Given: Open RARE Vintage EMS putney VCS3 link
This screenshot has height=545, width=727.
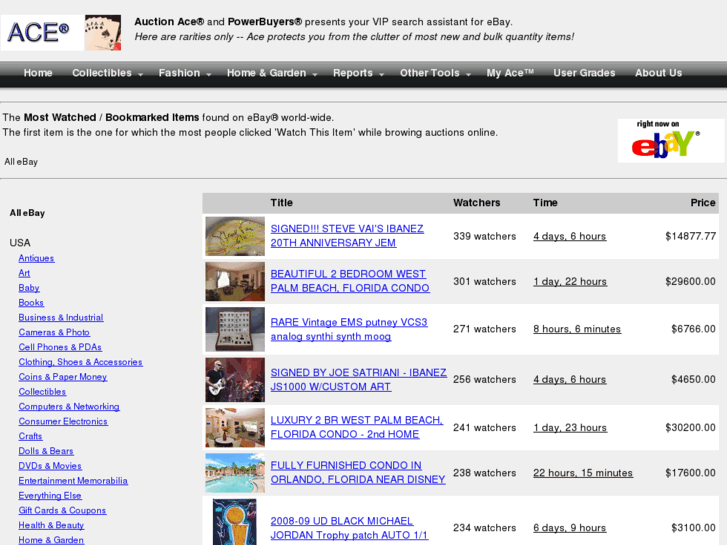Looking at the screenshot, I should click(349, 329).
